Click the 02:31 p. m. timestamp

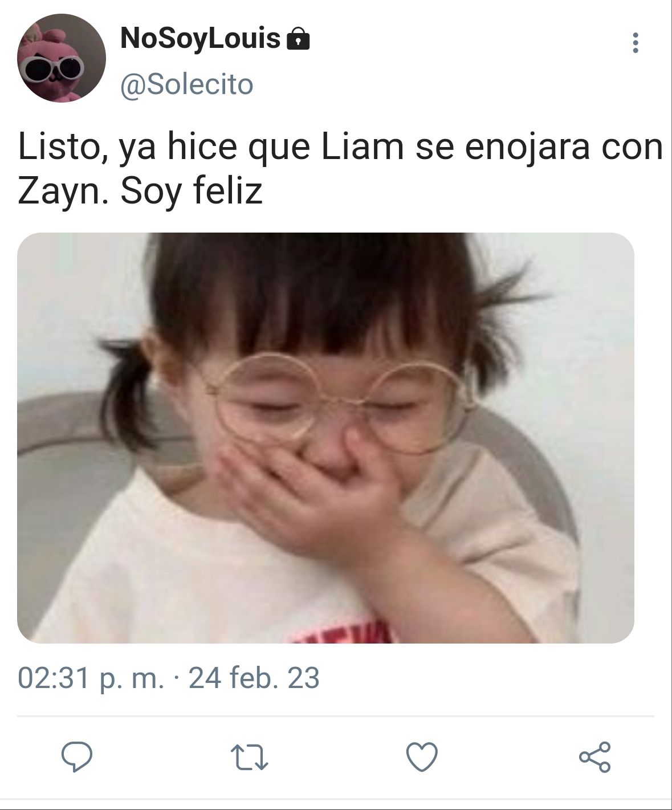pyautogui.click(x=91, y=678)
